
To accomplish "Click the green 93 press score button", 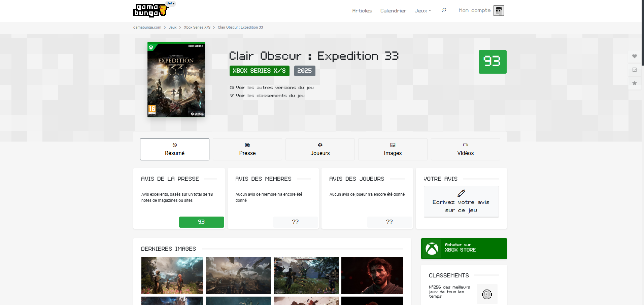I will 201,222.
